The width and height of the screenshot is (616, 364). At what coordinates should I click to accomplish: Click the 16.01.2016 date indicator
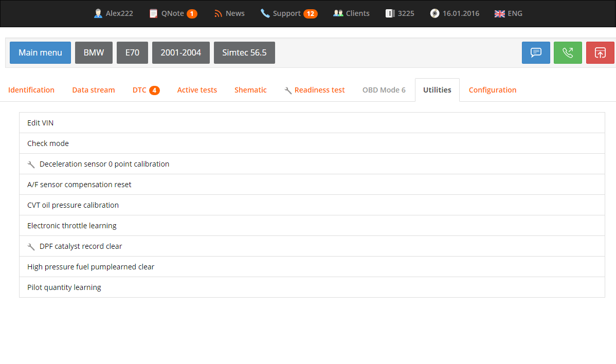[455, 13]
